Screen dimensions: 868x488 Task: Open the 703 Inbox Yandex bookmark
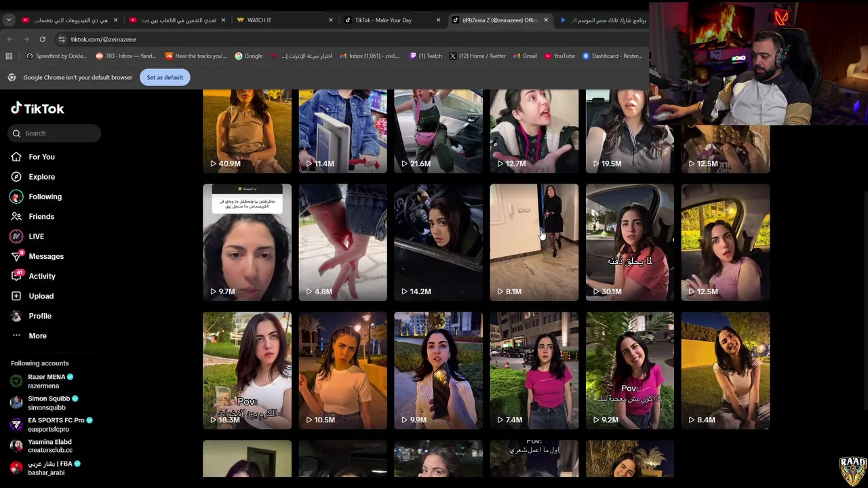tap(126, 56)
